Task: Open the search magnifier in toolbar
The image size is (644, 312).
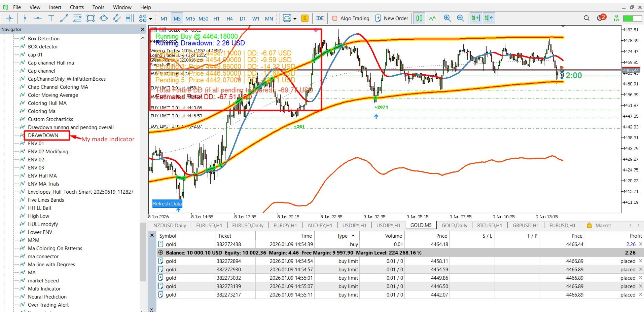Action: point(586,18)
